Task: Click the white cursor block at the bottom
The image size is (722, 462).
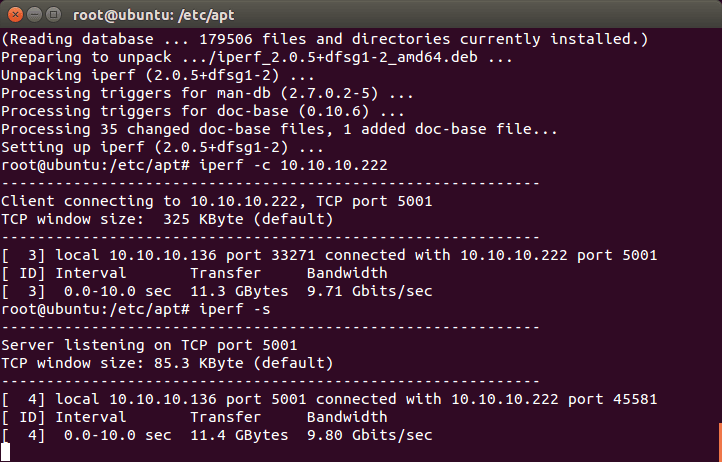Action: 6,452
